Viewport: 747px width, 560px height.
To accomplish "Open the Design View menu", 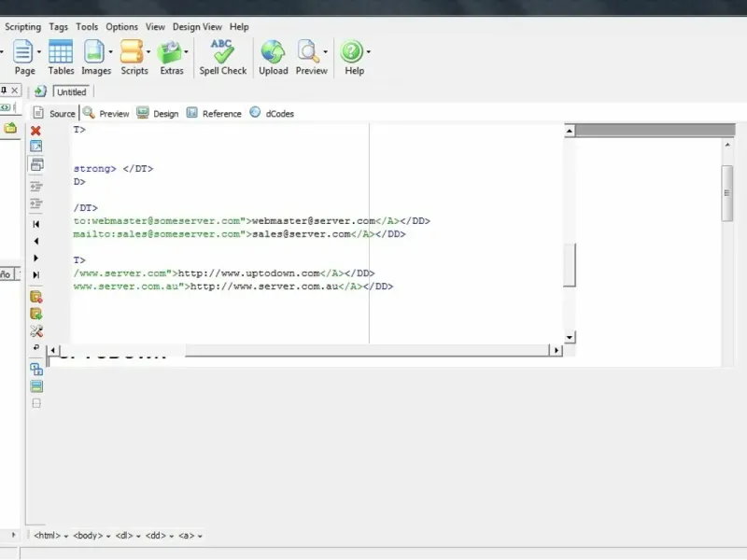I will 197,27.
